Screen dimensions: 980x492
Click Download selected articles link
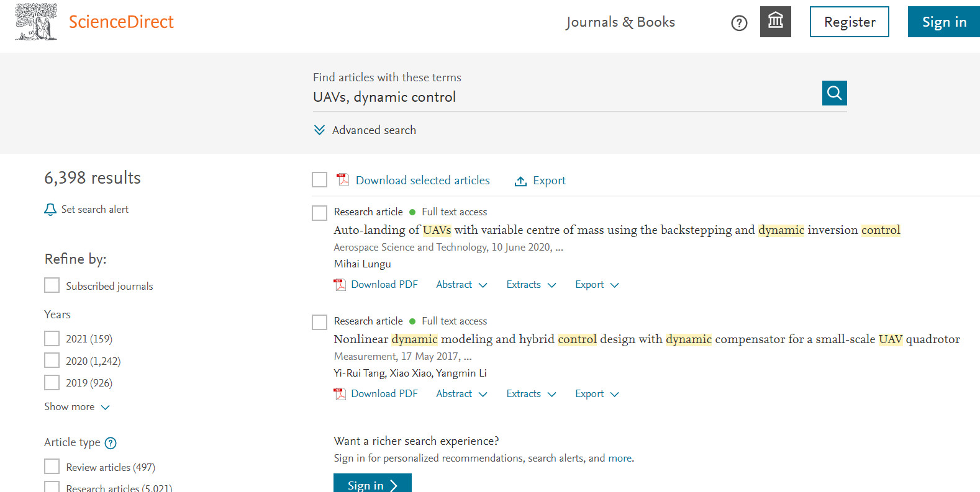point(423,180)
